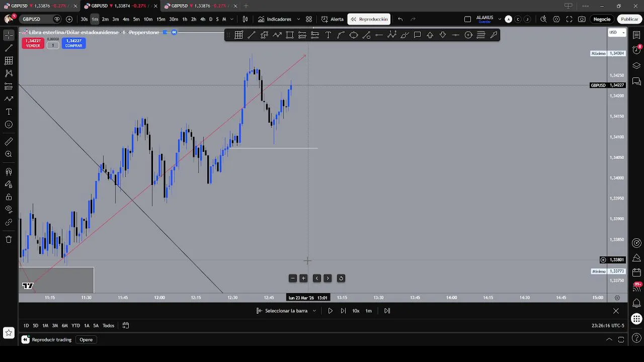This screenshot has width=644, height=362.
Task: Open the chat icon in right sidebar
Action: coord(636,81)
